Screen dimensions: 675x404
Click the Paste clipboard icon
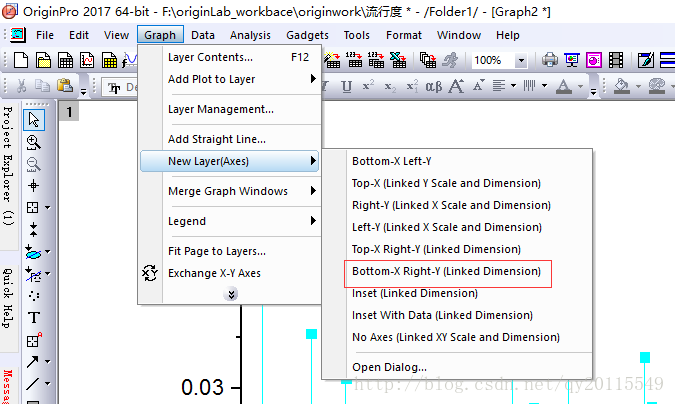tap(64, 86)
